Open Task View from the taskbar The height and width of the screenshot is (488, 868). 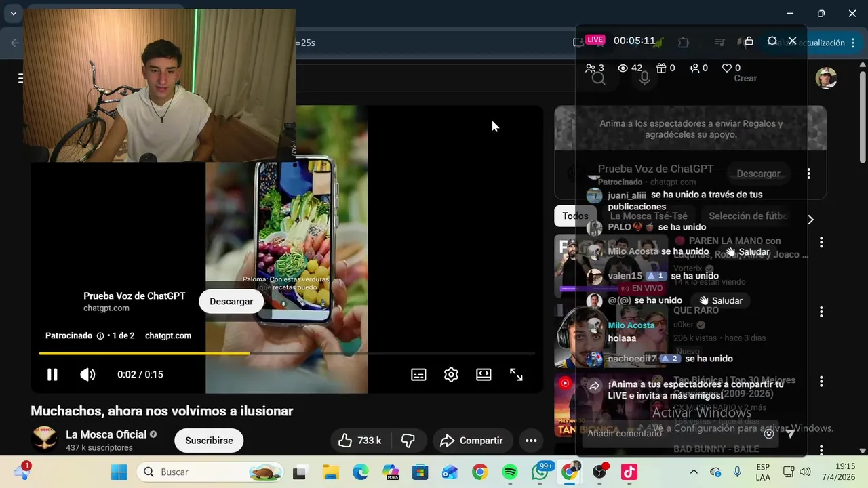299,472
